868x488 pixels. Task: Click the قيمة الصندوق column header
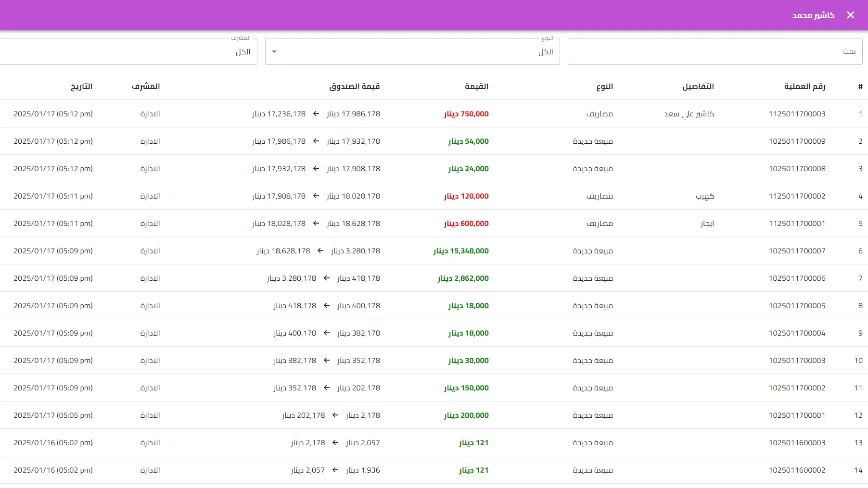(355, 87)
